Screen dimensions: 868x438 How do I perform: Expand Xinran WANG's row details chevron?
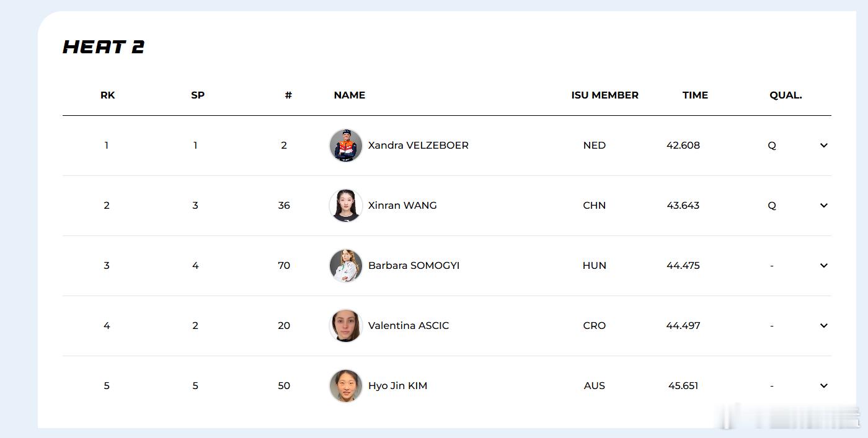(823, 206)
